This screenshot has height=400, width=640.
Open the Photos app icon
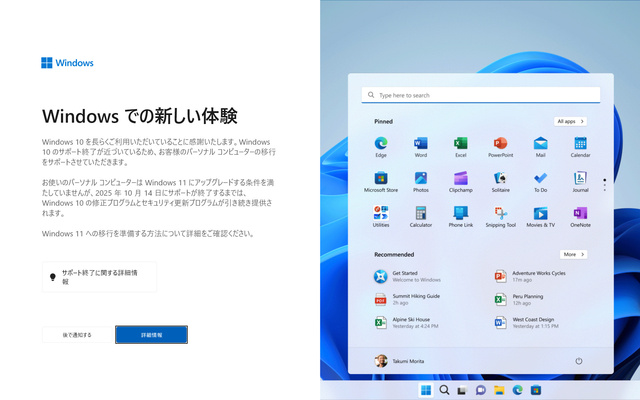(x=421, y=178)
